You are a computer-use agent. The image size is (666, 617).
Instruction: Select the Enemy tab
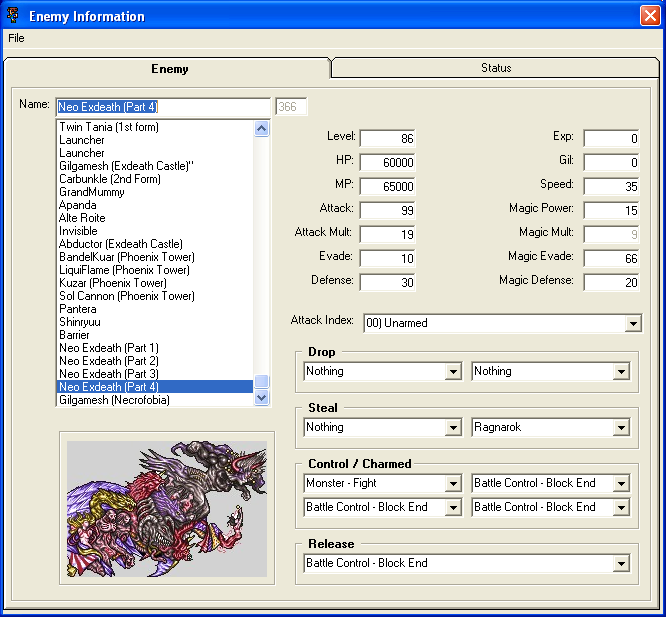coord(169,69)
